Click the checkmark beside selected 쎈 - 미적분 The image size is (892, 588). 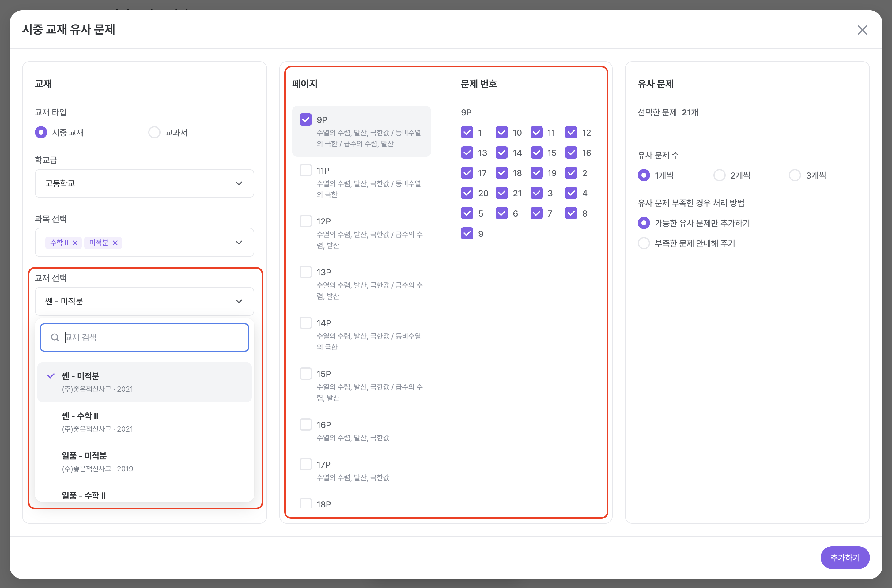click(x=51, y=375)
